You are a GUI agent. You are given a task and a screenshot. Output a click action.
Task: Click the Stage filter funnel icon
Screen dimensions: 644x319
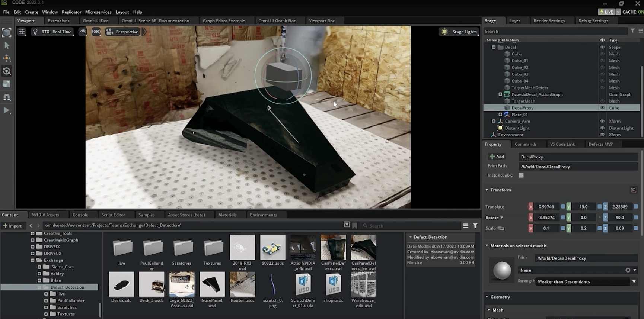632,31
